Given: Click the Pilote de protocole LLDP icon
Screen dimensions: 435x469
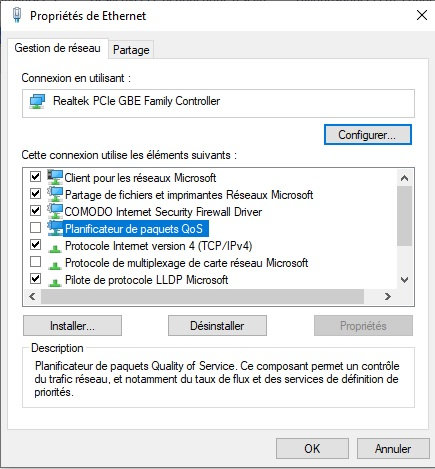Looking at the screenshot, I should (x=55, y=282).
